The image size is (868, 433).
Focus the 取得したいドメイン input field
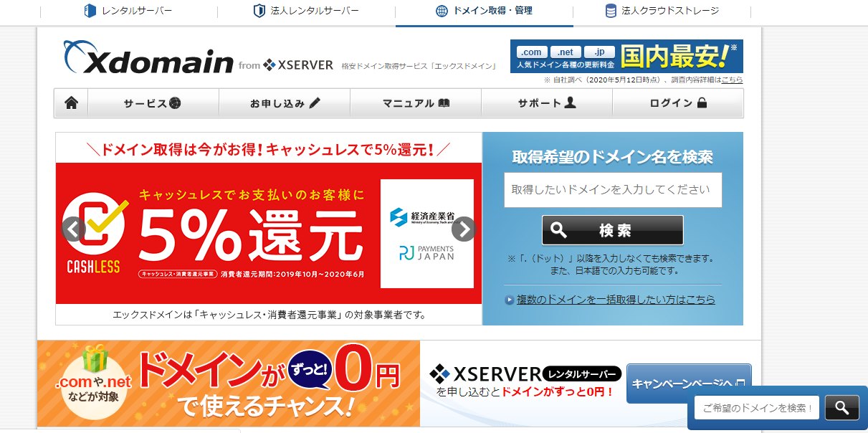(x=613, y=190)
